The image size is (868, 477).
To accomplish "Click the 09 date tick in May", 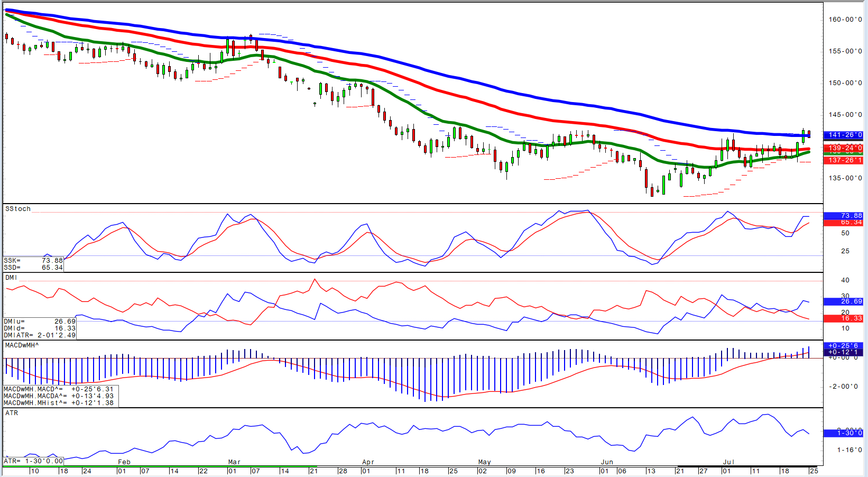I will coord(511,471).
